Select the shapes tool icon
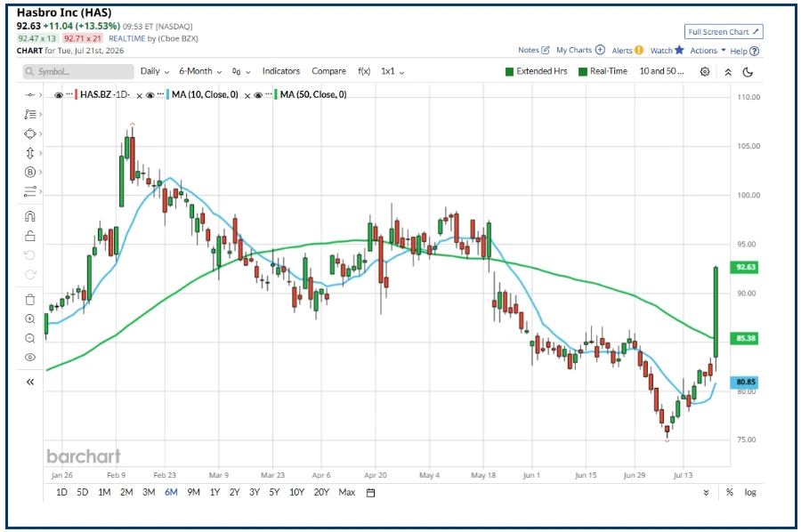The width and height of the screenshot is (801, 532). pyautogui.click(x=30, y=133)
